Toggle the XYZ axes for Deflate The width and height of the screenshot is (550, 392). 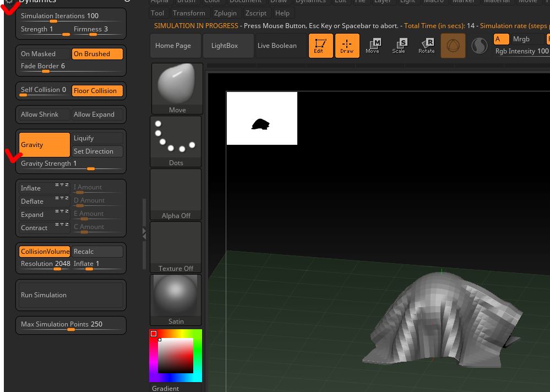click(x=62, y=198)
